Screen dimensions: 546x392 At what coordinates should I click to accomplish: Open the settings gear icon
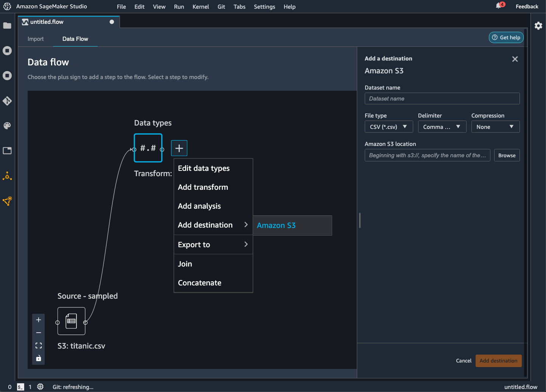click(x=538, y=26)
